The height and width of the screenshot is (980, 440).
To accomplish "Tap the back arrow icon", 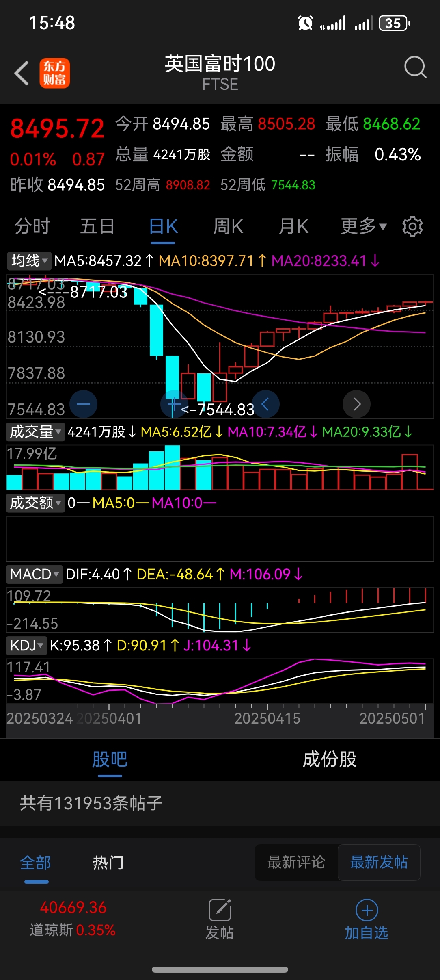I will point(22,73).
